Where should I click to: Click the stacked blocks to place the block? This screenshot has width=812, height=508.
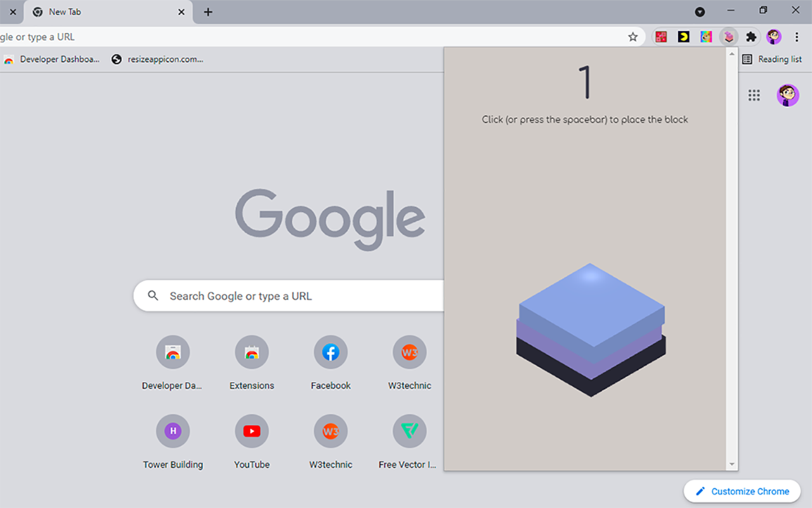point(591,330)
